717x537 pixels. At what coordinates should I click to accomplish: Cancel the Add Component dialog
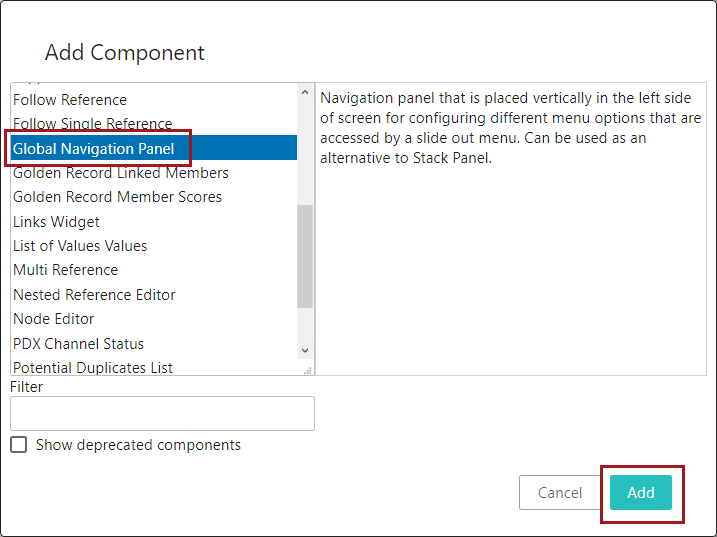(560, 492)
